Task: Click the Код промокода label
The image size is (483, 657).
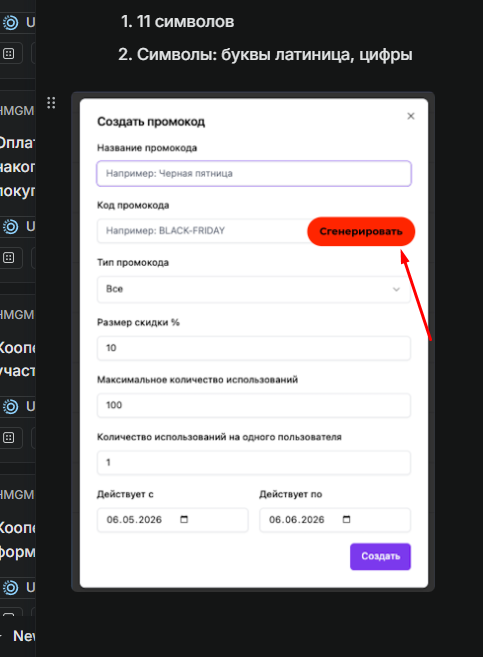Action: [133, 205]
